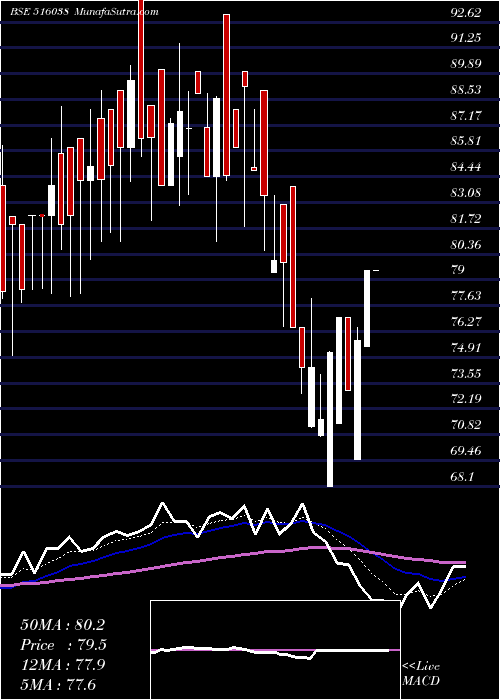
Task: Click the Live MACD label
Action: pyautogui.click(x=421, y=674)
